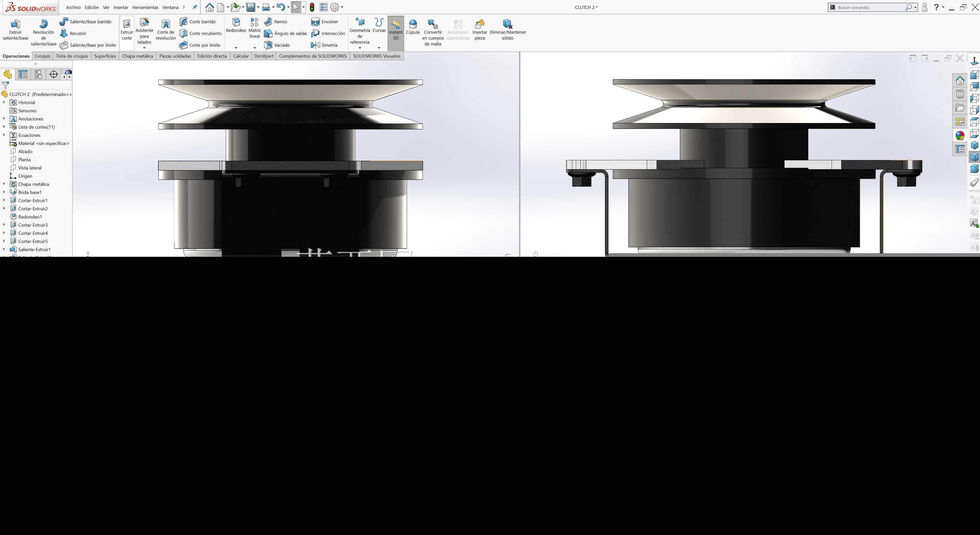Open the Insertar menu
This screenshot has width=980, height=535.
(x=121, y=7)
